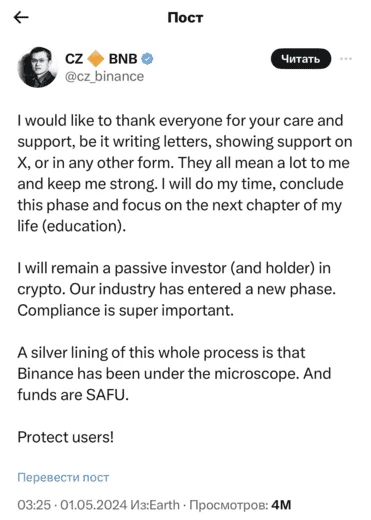
Task: Click the CZ display name
Action: 74,59
